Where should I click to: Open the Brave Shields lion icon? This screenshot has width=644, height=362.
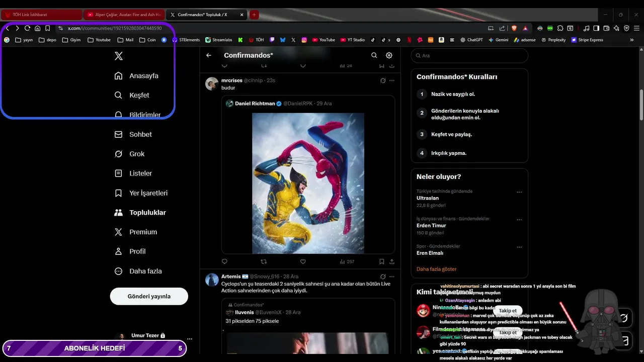pos(514,28)
